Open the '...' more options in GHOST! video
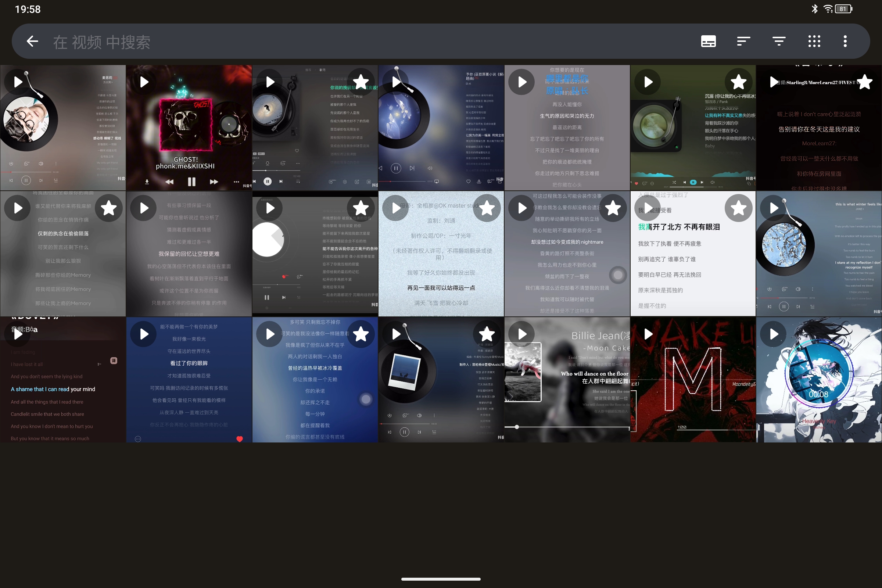The height and width of the screenshot is (588, 882). [236, 182]
